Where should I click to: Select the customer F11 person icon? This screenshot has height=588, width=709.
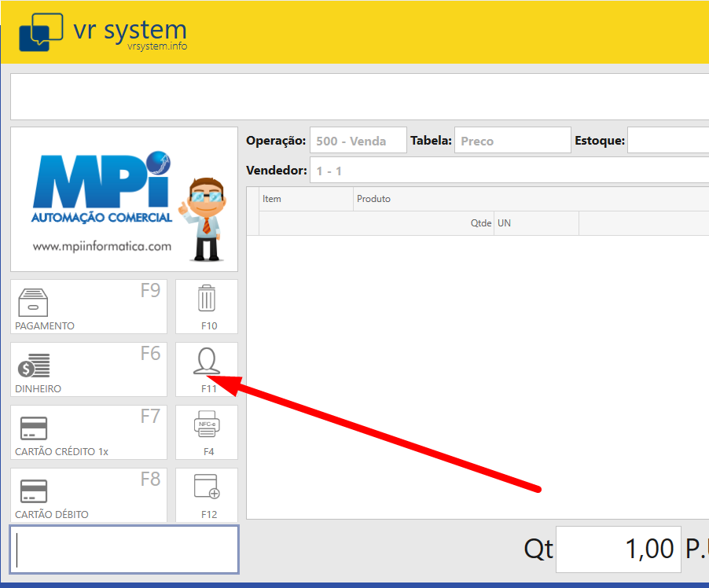pos(206,362)
